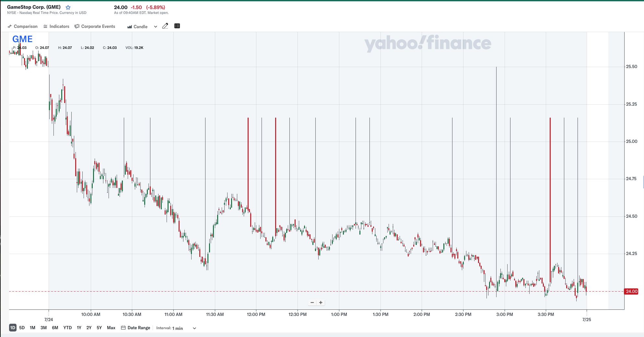Click the GME ticker label on chart
644x337 pixels.
22,39
